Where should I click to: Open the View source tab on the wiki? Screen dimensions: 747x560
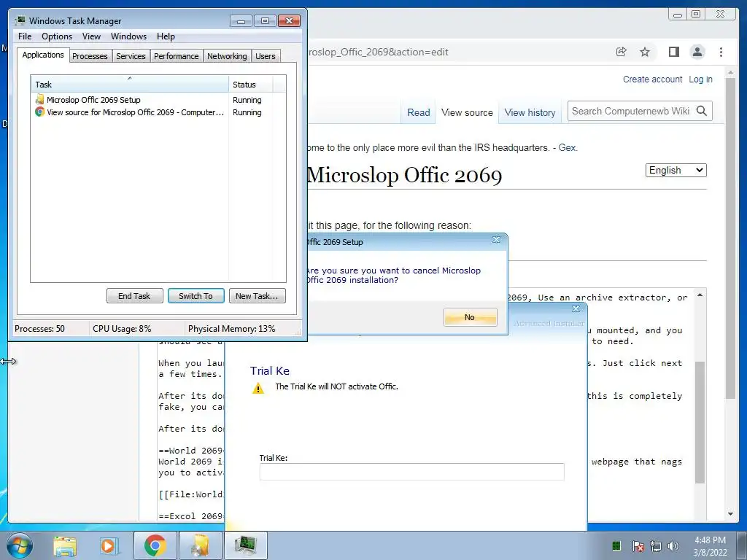pos(467,113)
